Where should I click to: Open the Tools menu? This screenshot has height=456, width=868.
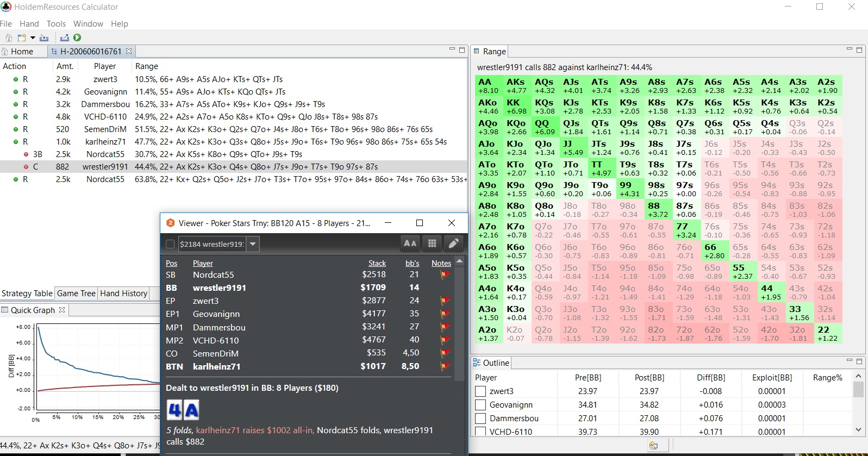56,23
